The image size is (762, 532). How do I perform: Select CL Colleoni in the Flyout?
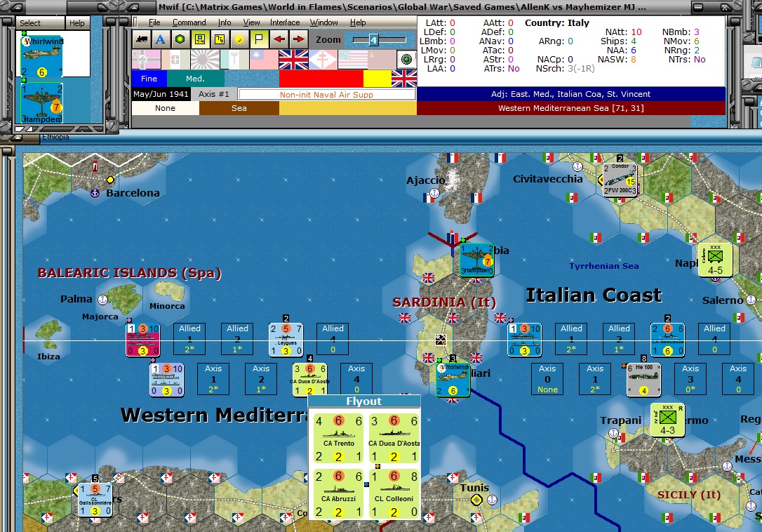coord(394,493)
